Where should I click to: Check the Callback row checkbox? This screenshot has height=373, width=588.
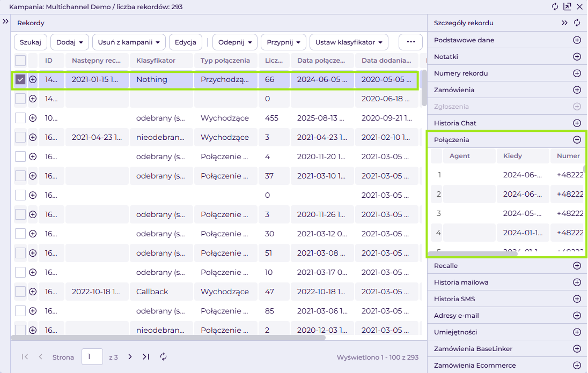point(20,292)
